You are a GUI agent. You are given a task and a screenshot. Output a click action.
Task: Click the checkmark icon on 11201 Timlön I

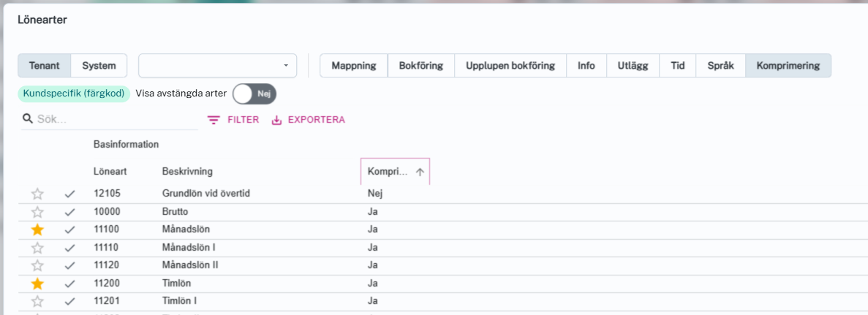coord(70,301)
